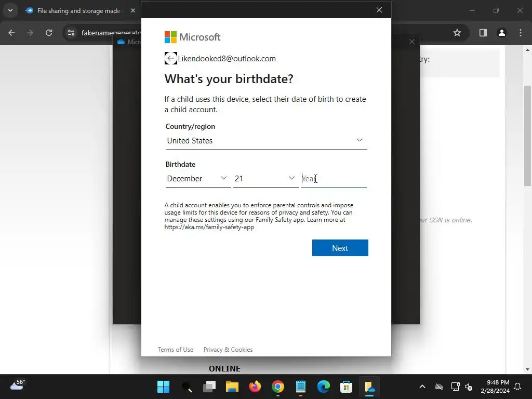Close the File sharing and storage tab
532x399 pixels.
(133, 10)
